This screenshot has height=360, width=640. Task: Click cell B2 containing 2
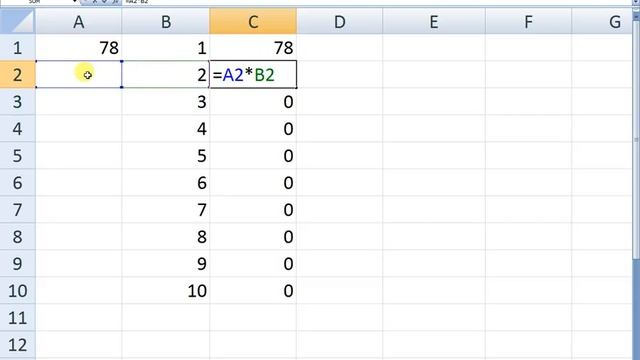[166, 75]
